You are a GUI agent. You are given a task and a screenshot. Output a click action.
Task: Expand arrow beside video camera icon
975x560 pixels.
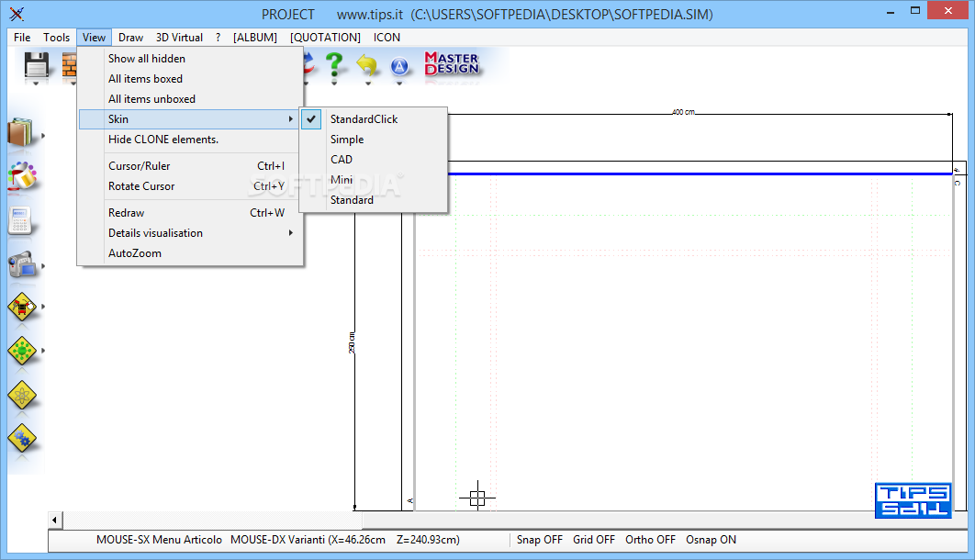click(43, 266)
